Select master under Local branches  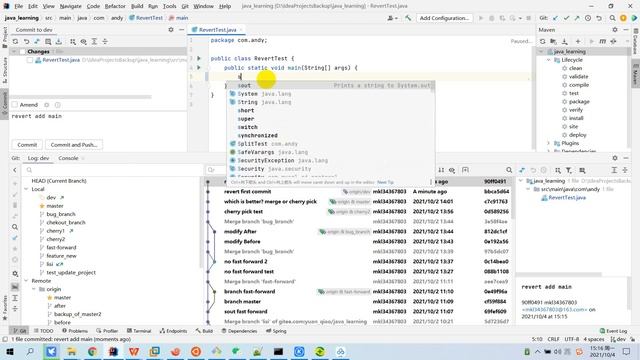tap(55, 206)
